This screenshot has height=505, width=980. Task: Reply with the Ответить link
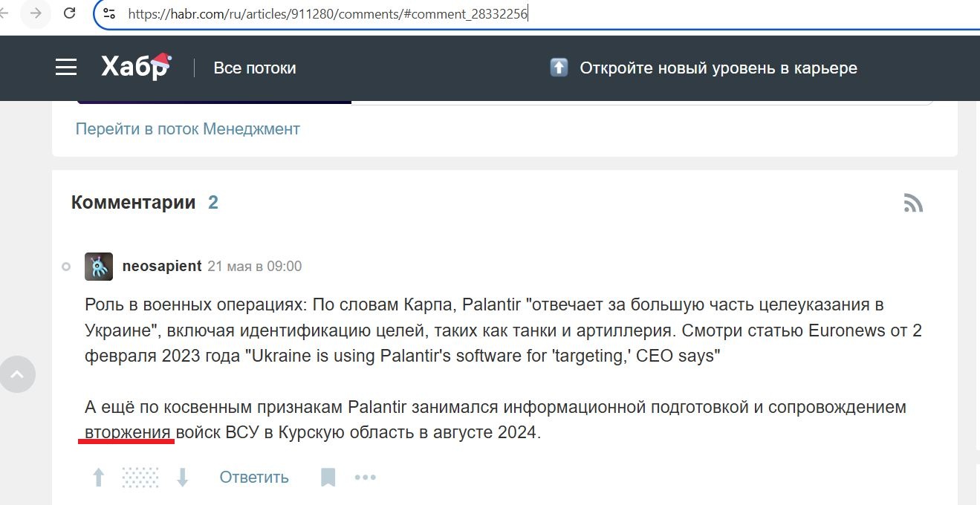point(253,477)
